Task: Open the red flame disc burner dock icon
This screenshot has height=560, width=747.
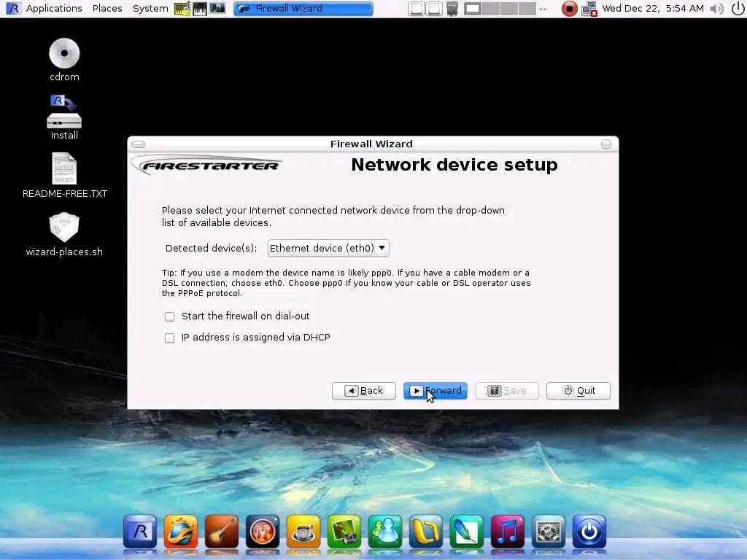Action: tap(263, 532)
